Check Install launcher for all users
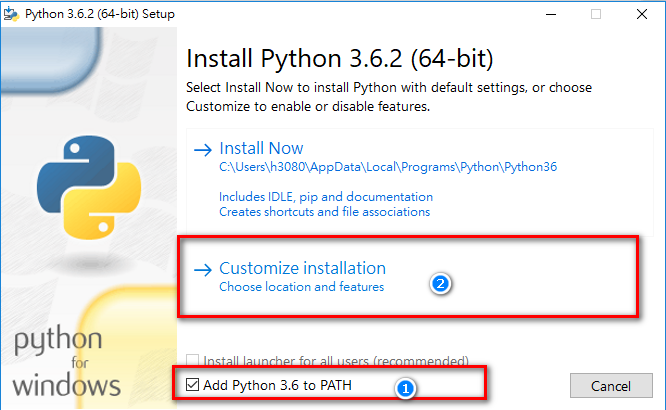This screenshot has width=666, height=410. coord(192,360)
